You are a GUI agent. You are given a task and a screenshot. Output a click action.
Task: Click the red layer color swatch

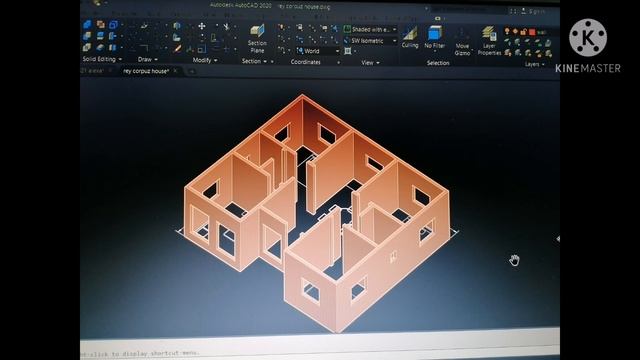pos(532,32)
